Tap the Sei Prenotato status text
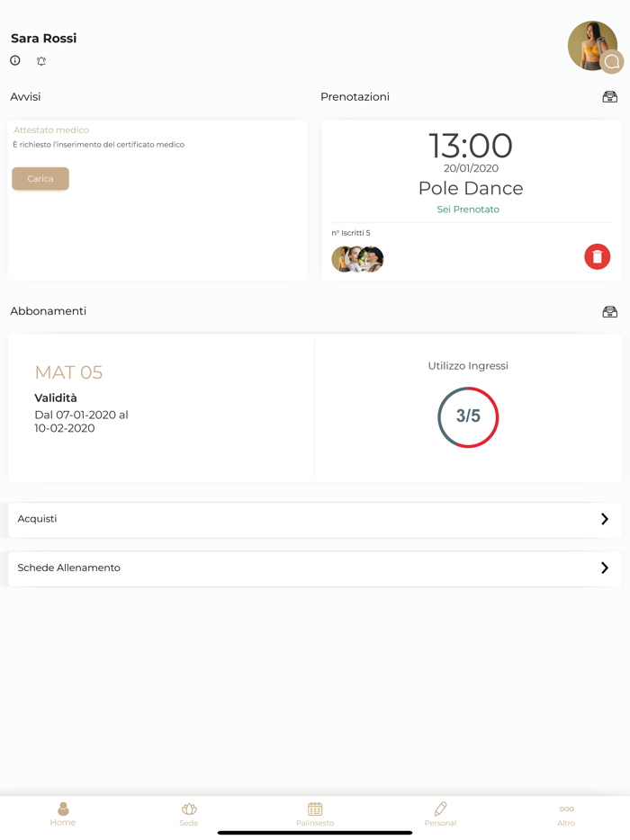The width and height of the screenshot is (630, 840). (x=468, y=210)
